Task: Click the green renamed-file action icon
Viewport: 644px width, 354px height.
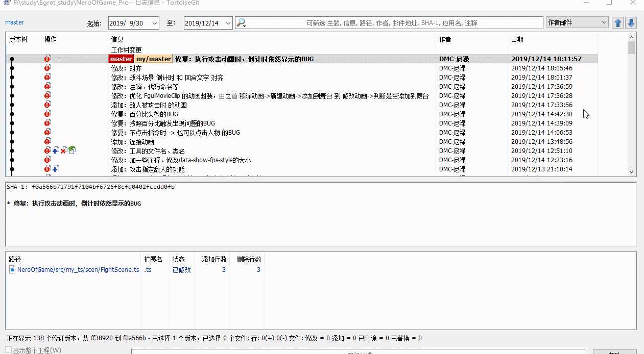Action: point(72,150)
